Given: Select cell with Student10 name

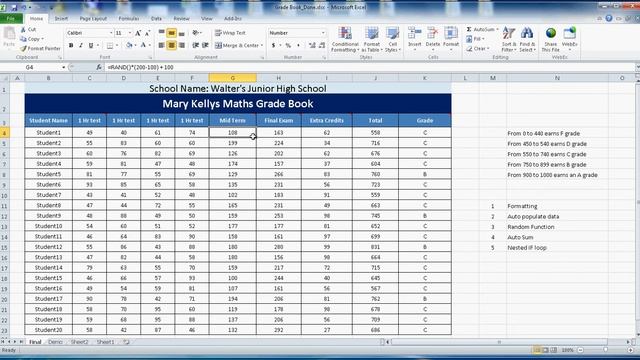Looking at the screenshot, I should 49,226.
